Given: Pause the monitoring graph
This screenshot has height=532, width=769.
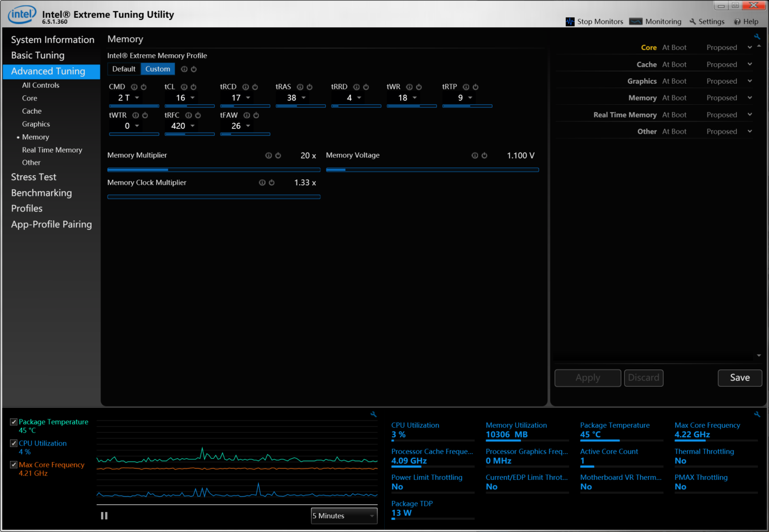Looking at the screenshot, I should [x=104, y=516].
